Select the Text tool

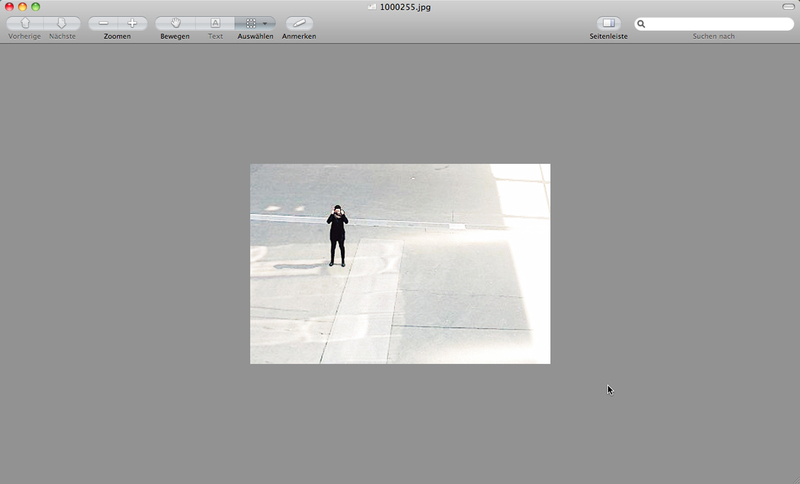point(215,23)
